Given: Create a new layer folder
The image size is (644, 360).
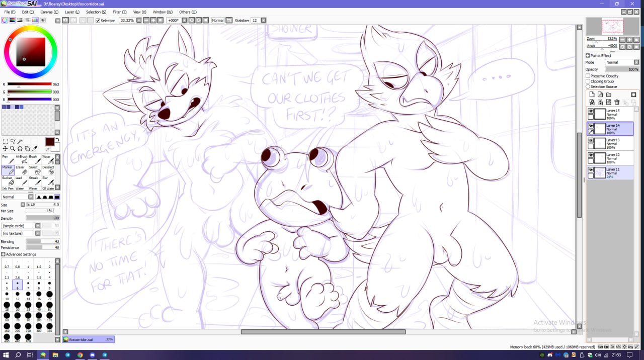Looking at the screenshot, I should 608,95.
